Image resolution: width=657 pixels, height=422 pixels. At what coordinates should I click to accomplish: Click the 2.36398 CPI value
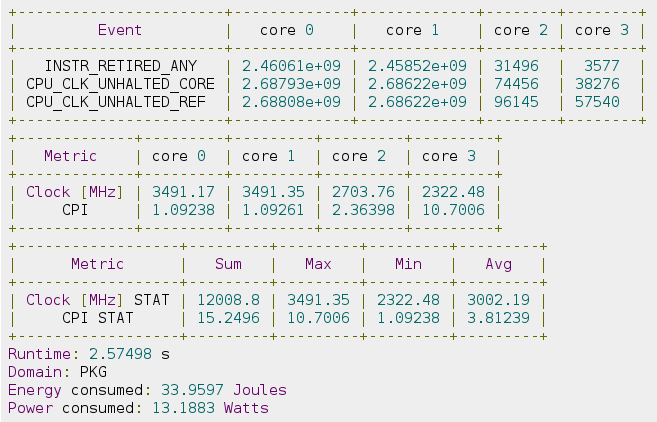coord(362,210)
